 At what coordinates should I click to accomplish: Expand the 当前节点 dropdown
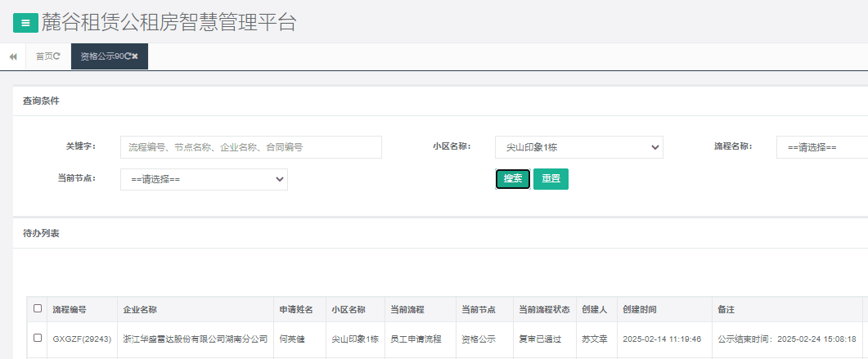pyautogui.click(x=204, y=179)
